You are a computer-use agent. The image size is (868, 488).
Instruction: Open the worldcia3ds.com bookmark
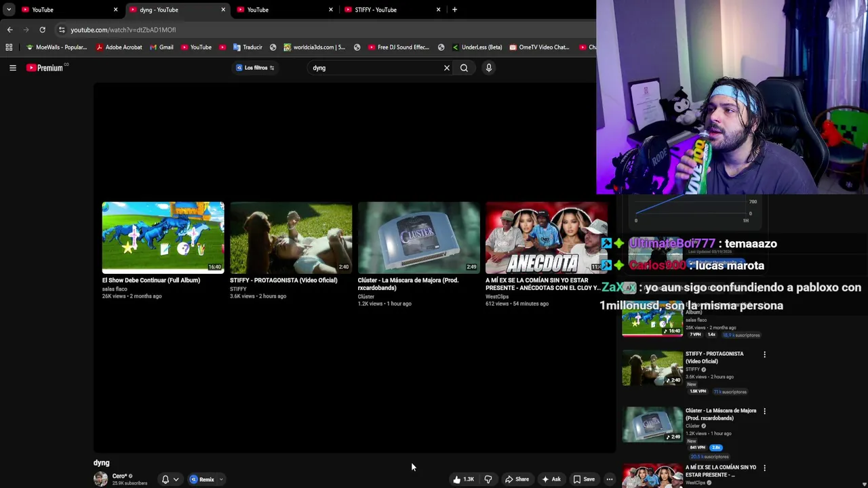314,47
